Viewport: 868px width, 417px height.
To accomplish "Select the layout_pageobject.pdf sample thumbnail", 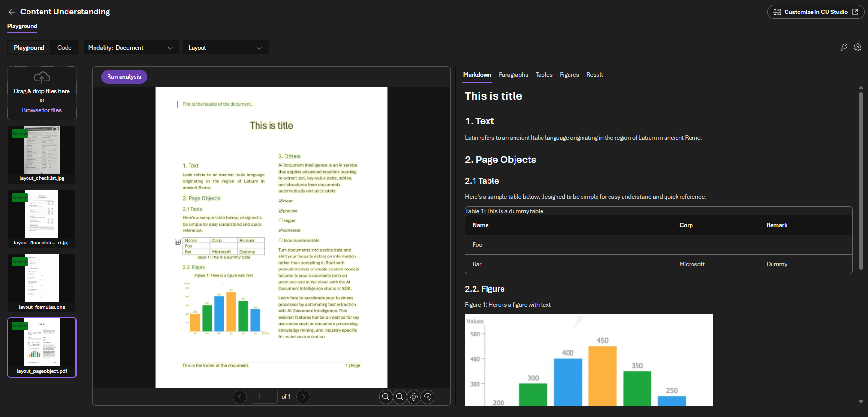I will coord(42,347).
